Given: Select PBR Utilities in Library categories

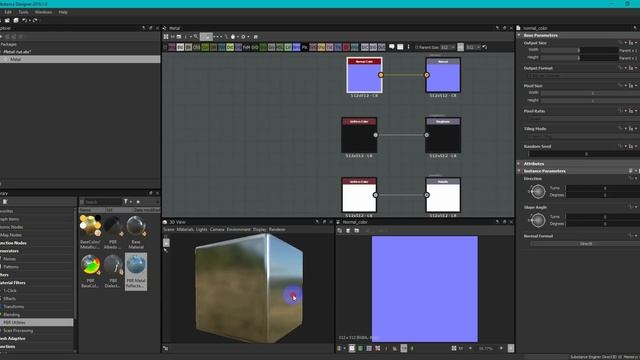Looking at the screenshot, I should click(37, 322).
